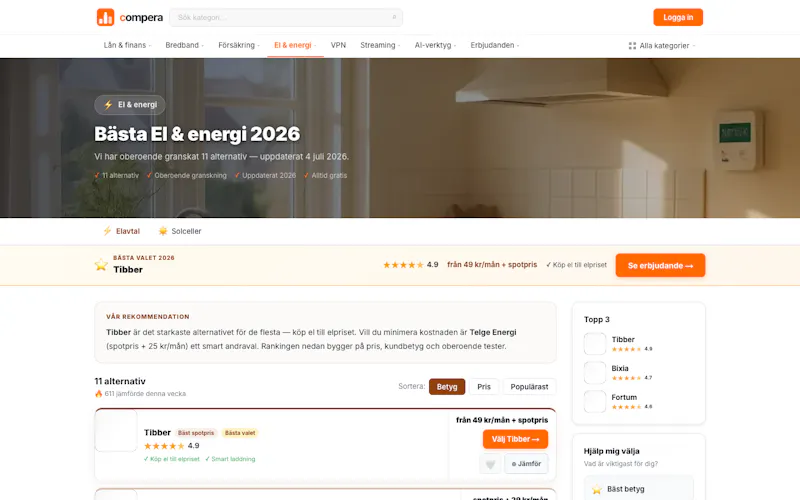Click the Logga in button

(678, 17)
